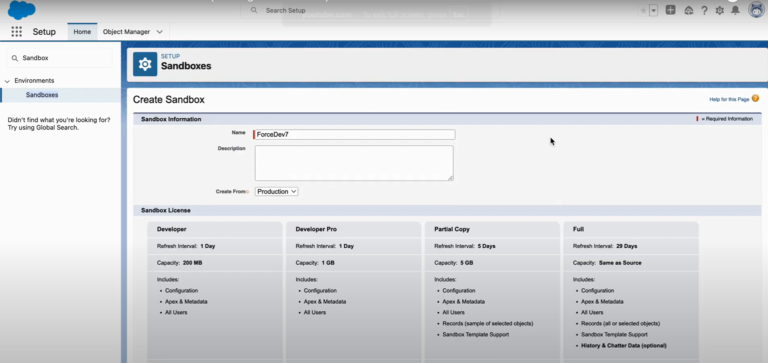Select Sandboxes in the setup tree

42,95
